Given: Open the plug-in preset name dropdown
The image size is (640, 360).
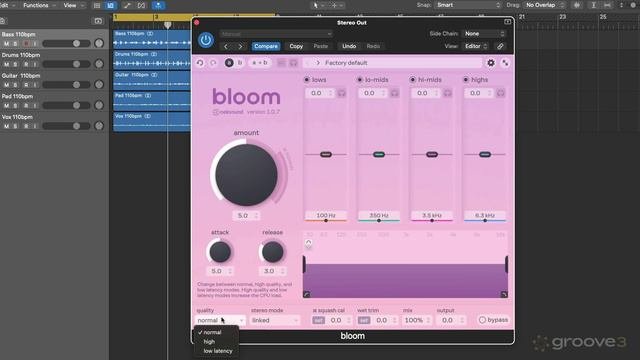Looking at the screenshot, I should (x=276, y=34).
